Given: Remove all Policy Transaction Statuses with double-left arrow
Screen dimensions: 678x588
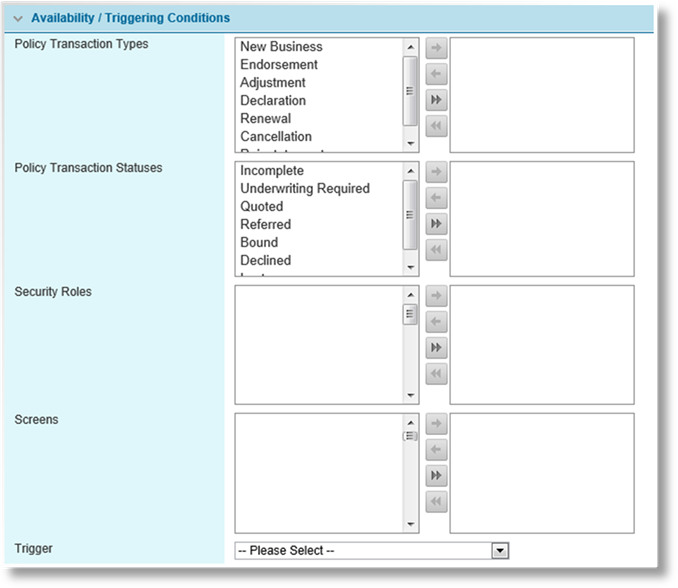Looking at the screenshot, I should pos(436,250).
